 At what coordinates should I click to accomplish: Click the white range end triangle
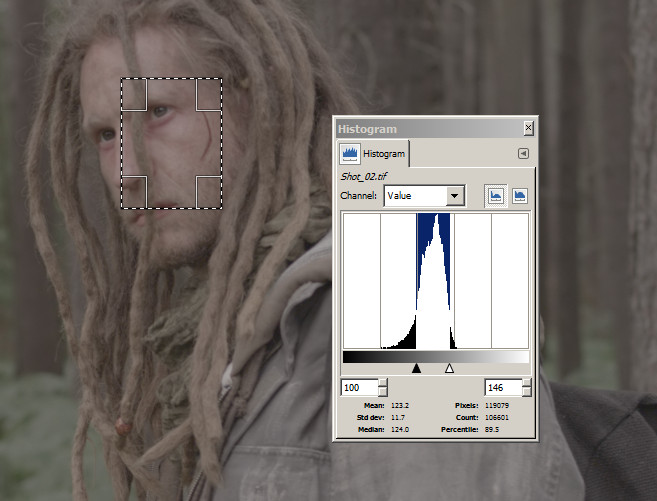pos(449,369)
